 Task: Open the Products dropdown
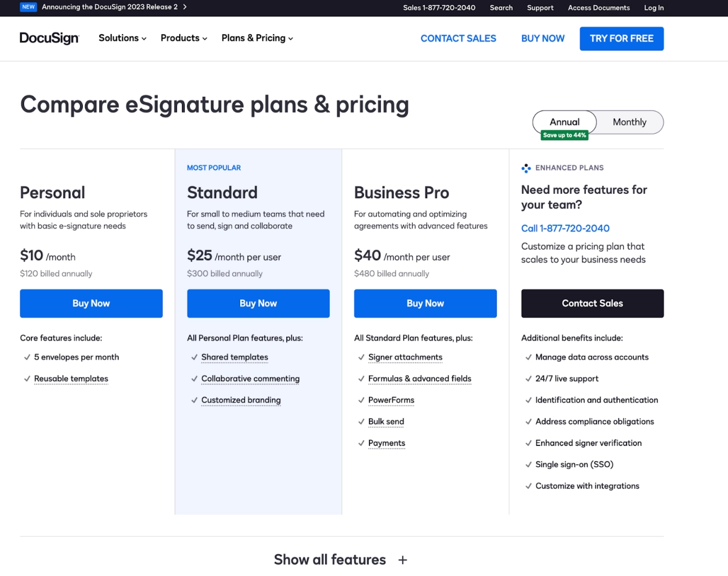point(183,38)
